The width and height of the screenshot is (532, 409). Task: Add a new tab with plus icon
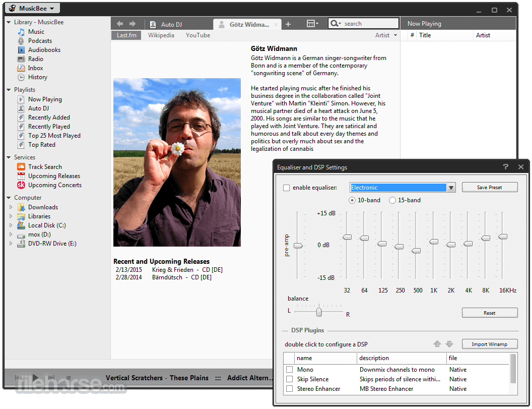click(288, 24)
